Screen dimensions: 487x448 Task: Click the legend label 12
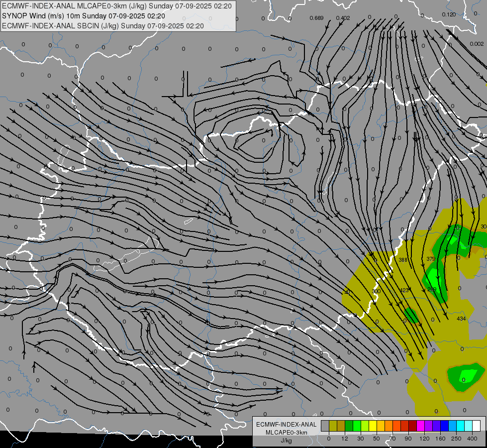point(345,439)
